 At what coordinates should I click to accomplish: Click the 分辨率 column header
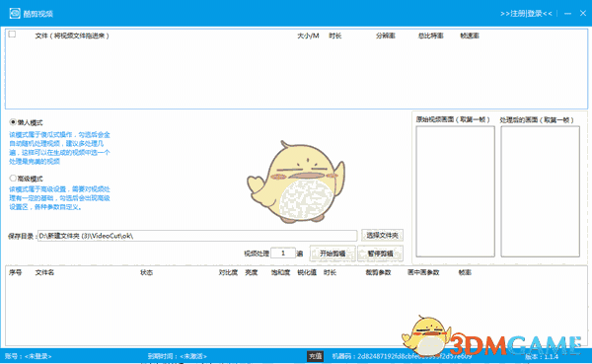[386, 36]
